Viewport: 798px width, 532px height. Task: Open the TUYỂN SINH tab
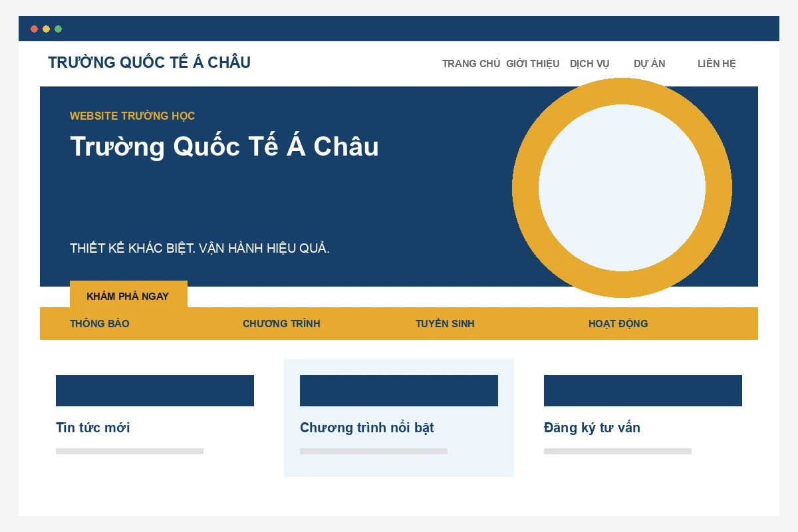[x=445, y=324]
